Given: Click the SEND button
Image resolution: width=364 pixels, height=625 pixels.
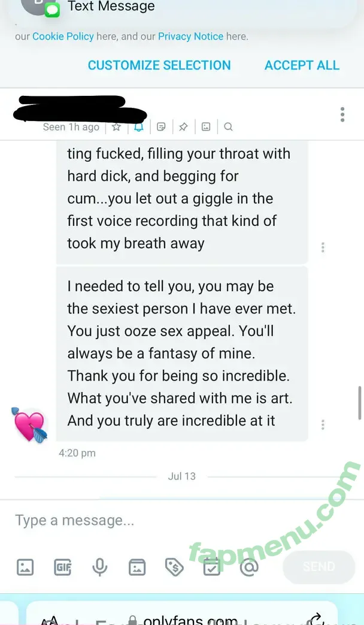Looking at the screenshot, I should 319,567.
